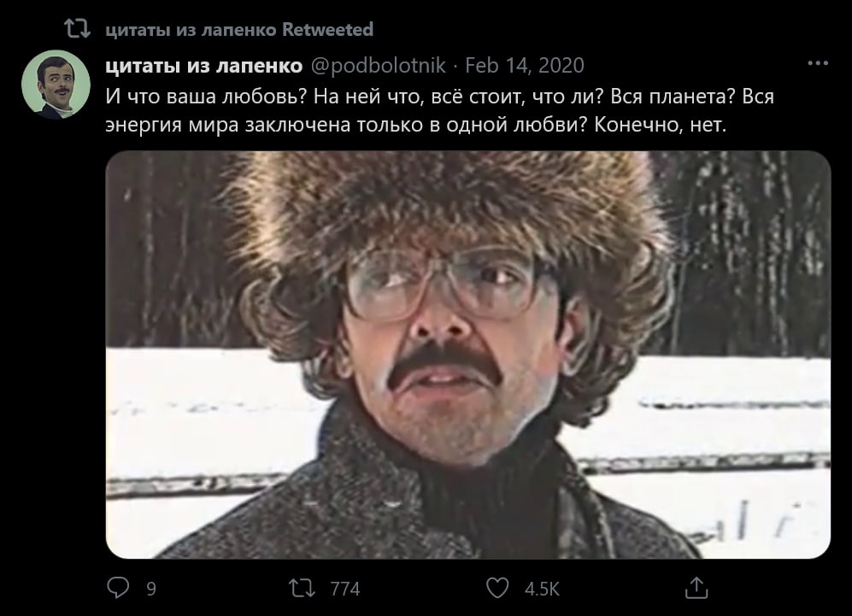This screenshot has width=852, height=616.
Task: Open the tweet's Feb 14, 2020 timestamp
Action: click(525, 66)
